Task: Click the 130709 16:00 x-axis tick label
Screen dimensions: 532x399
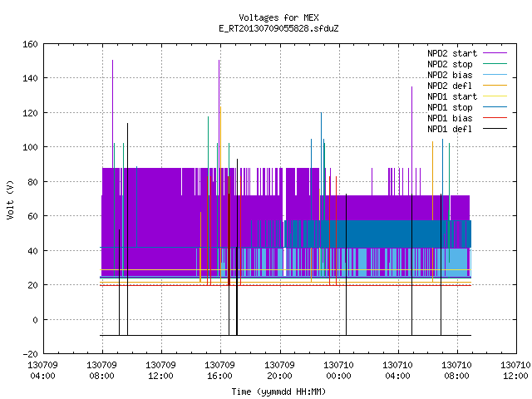Action: 219,371
